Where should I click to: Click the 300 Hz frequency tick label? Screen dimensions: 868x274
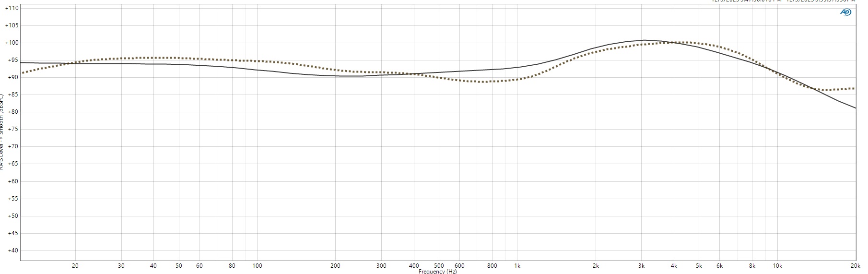381,265
